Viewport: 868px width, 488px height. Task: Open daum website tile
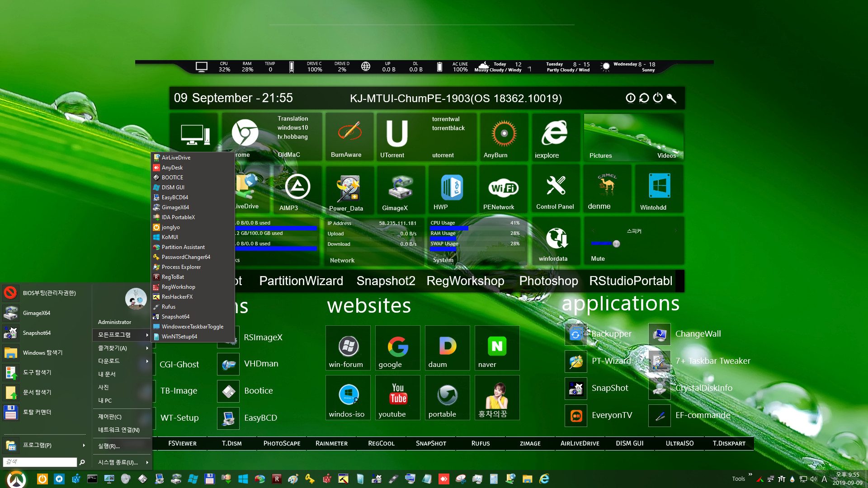click(x=448, y=347)
